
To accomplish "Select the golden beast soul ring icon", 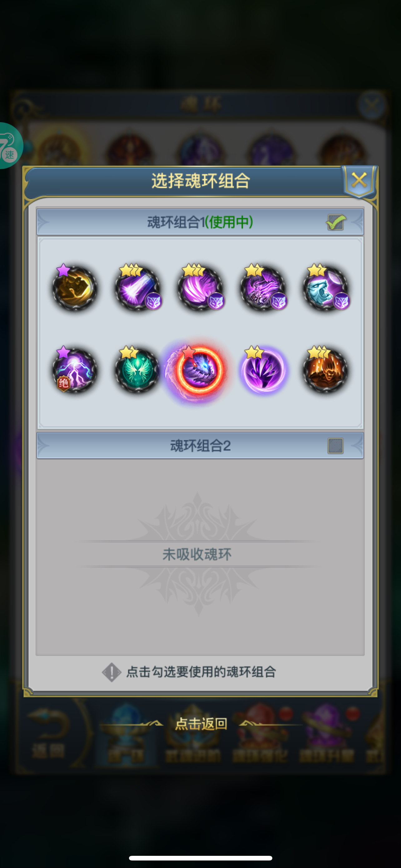I will [x=75, y=287].
